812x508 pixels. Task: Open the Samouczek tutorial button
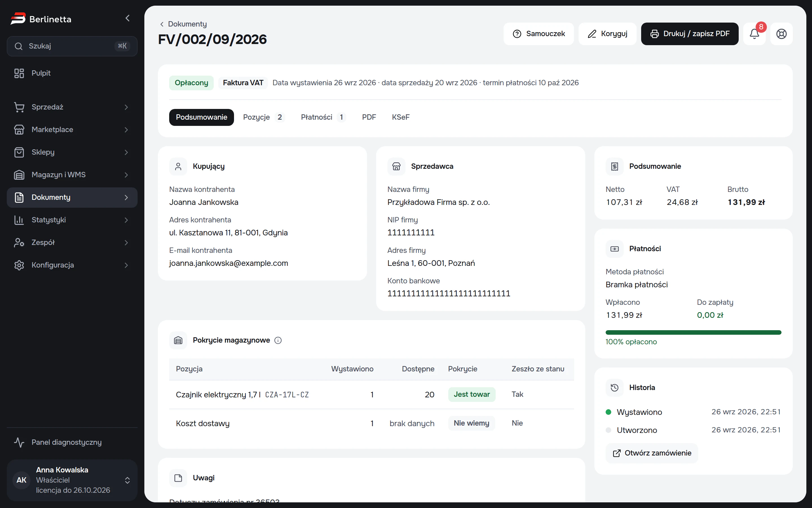(539, 34)
